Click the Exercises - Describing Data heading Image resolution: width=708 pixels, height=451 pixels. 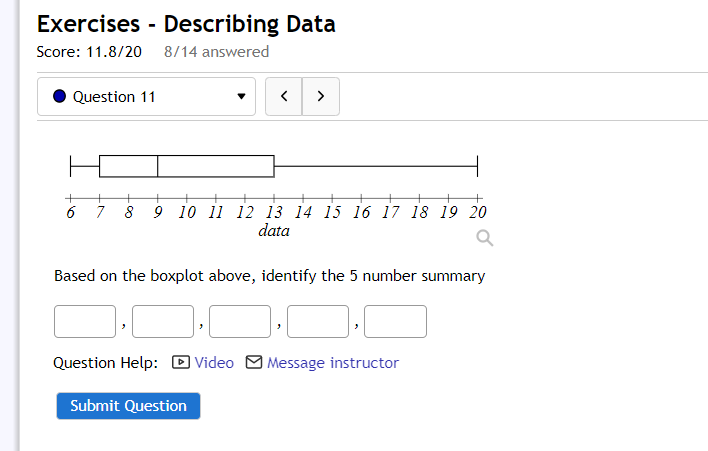click(186, 24)
